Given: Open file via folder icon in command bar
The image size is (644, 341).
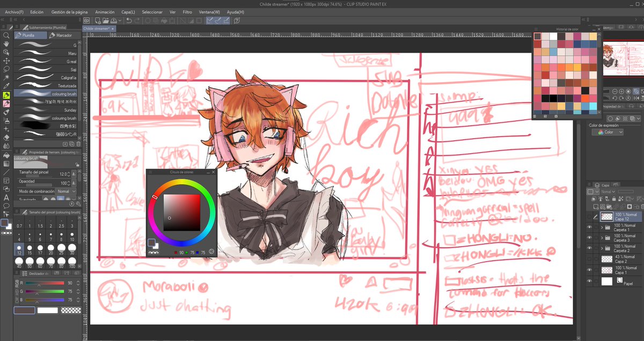Looking at the screenshot, I should point(106,20).
